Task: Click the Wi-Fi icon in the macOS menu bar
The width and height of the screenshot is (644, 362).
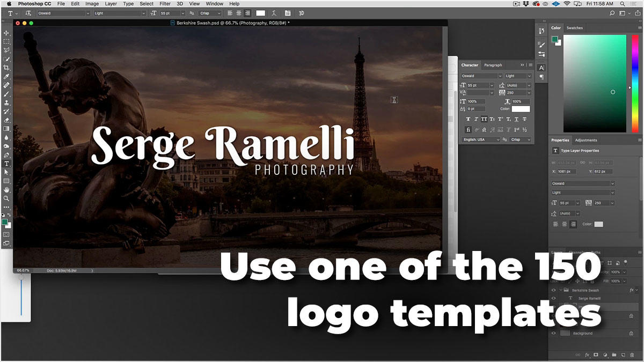Action: pos(567,4)
